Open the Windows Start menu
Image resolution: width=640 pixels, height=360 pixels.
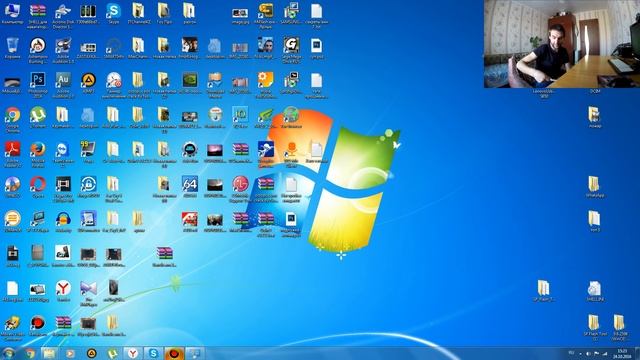[x=8, y=353]
